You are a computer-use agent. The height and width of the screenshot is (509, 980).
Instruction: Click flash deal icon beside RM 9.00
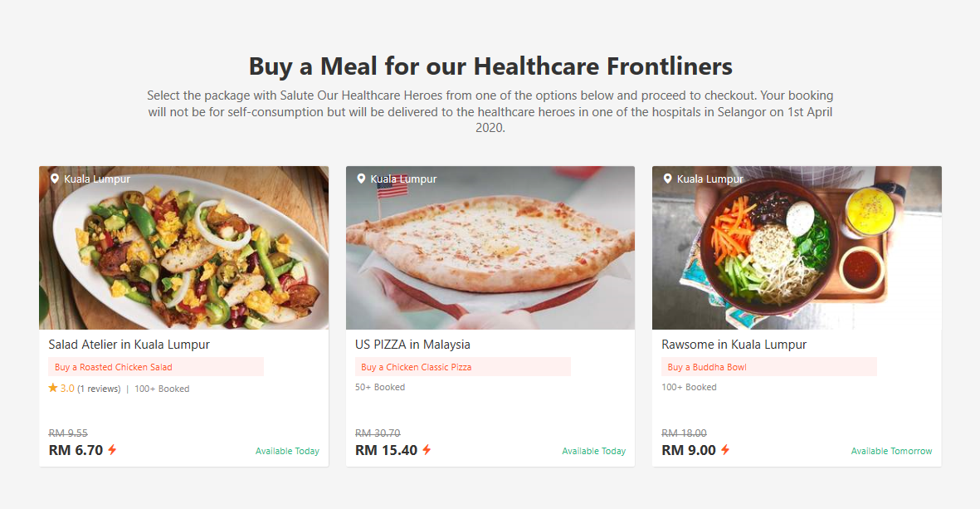click(x=724, y=450)
